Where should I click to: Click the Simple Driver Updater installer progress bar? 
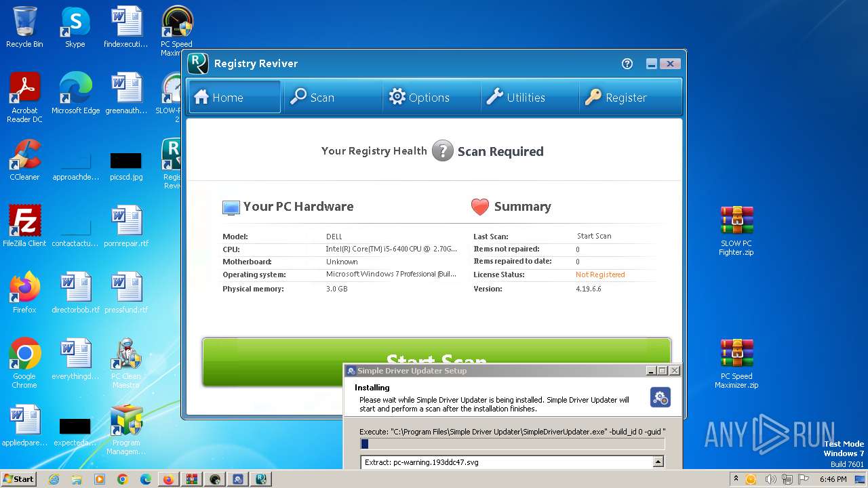tap(513, 444)
